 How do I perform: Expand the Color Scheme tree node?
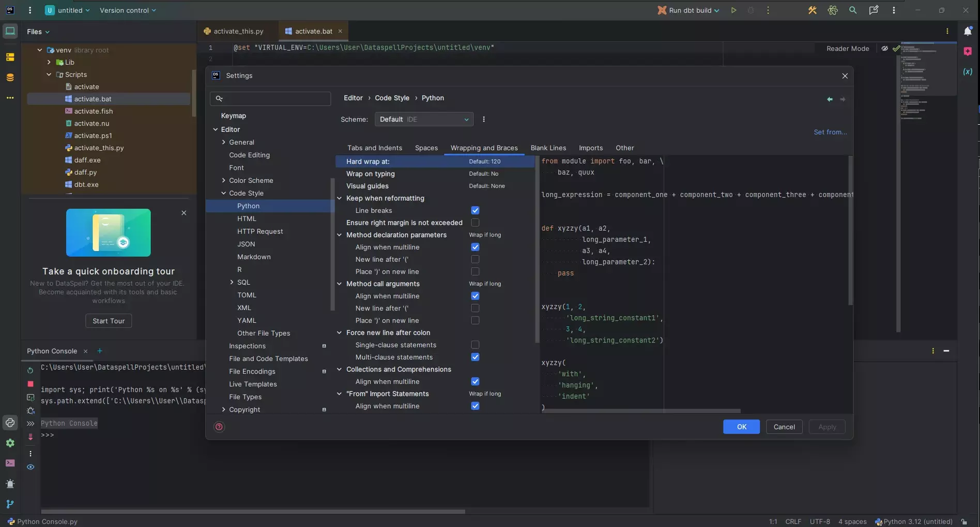click(224, 180)
